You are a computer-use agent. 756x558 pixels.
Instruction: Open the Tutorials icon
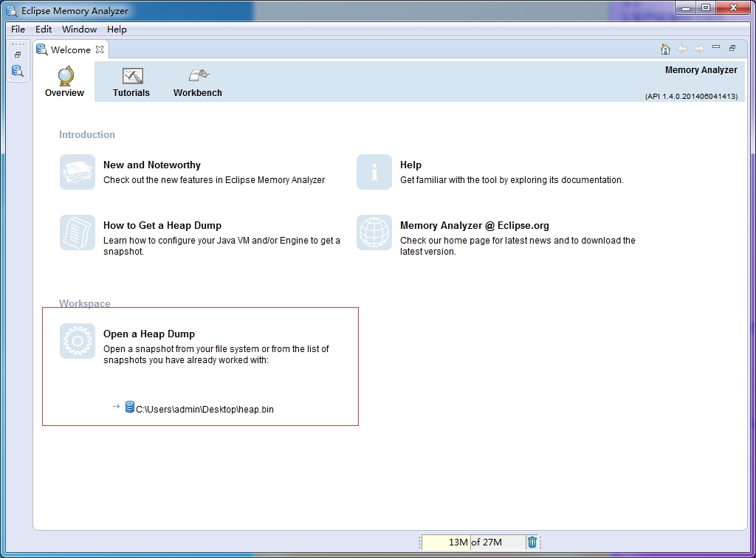tap(133, 76)
